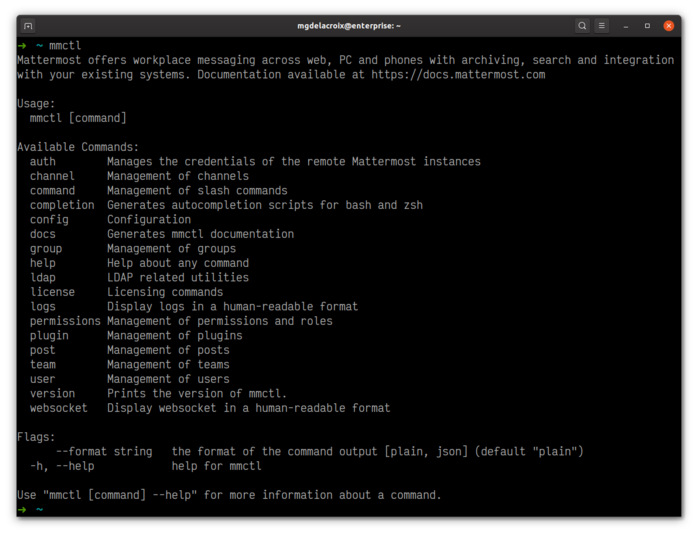
Task: Open the terminal hamburger menu
Action: (x=602, y=26)
